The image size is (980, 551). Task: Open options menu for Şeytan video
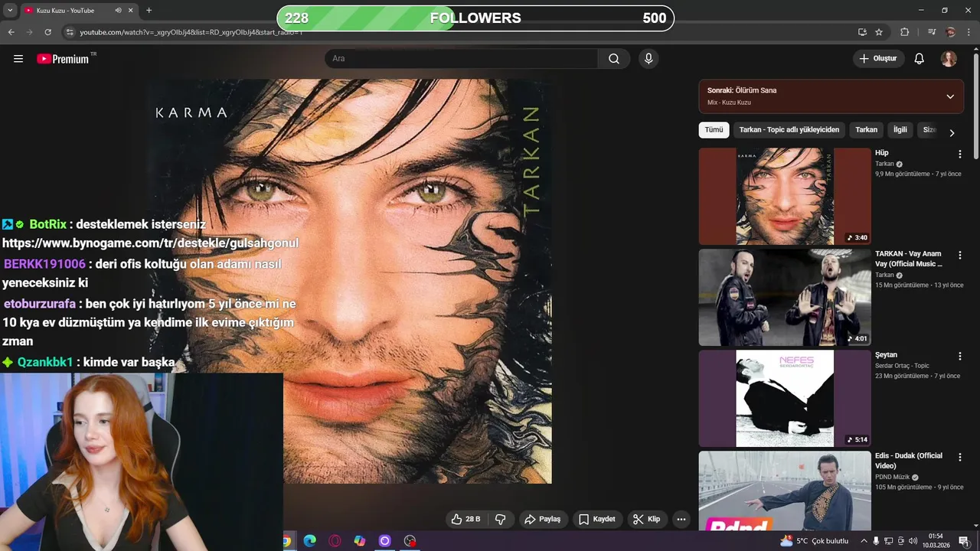[x=959, y=356]
